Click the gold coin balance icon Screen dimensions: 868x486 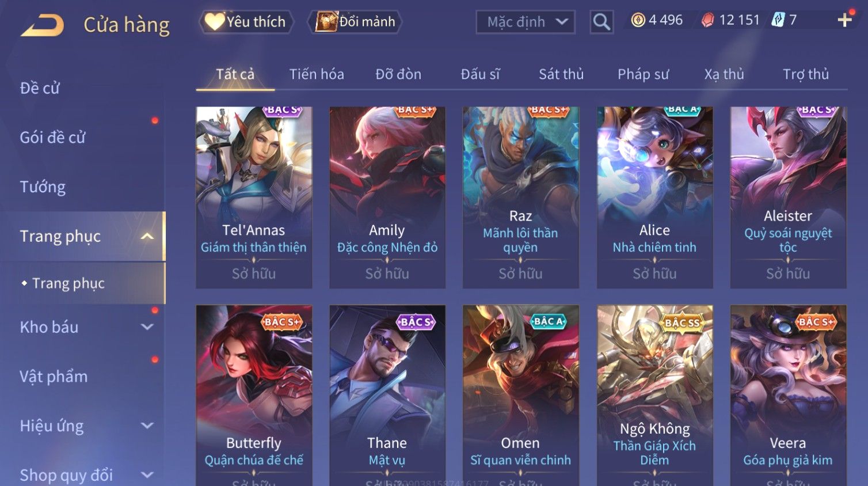[638, 20]
